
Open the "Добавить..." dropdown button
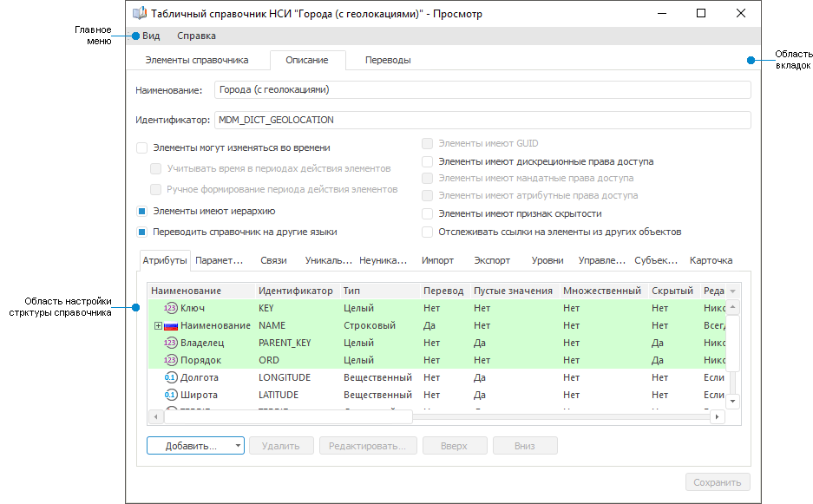point(195,446)
